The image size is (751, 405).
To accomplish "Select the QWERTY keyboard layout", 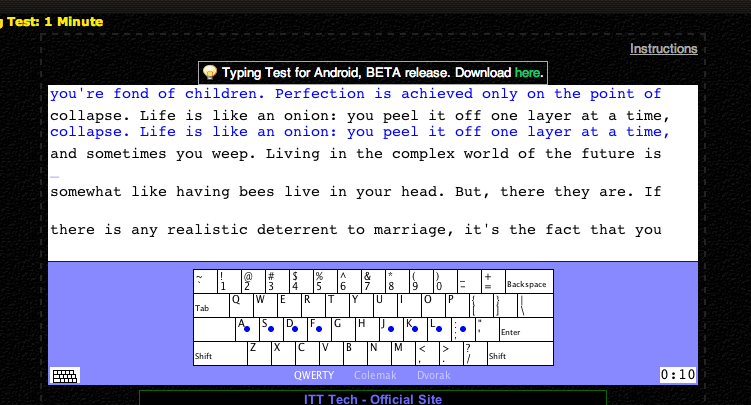I will pyautogui.click(x=313, y=376).
